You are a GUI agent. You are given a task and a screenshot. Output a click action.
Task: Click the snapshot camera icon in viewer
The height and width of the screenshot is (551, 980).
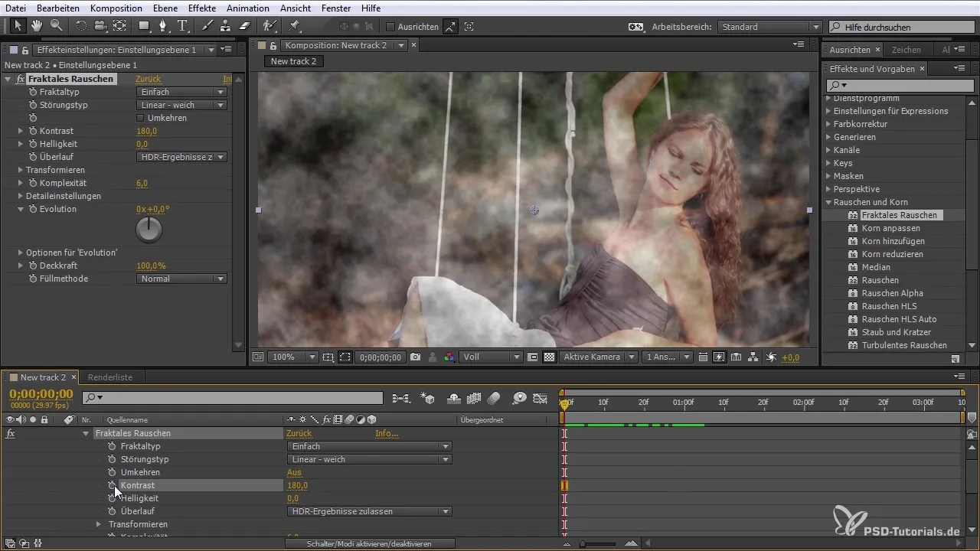click(415, 357)
